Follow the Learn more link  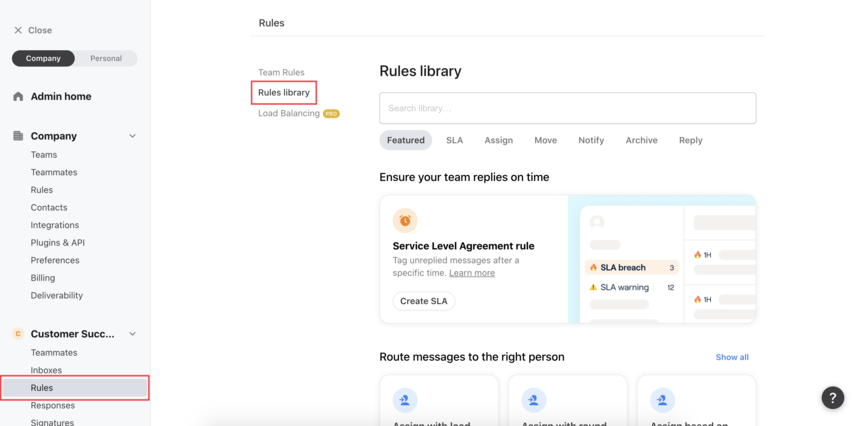point(472,273)
